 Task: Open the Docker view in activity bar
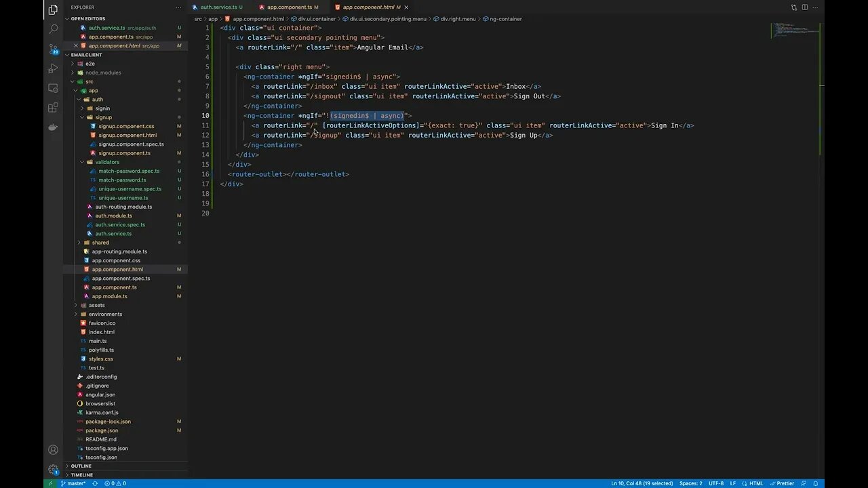tap(53, 127)
